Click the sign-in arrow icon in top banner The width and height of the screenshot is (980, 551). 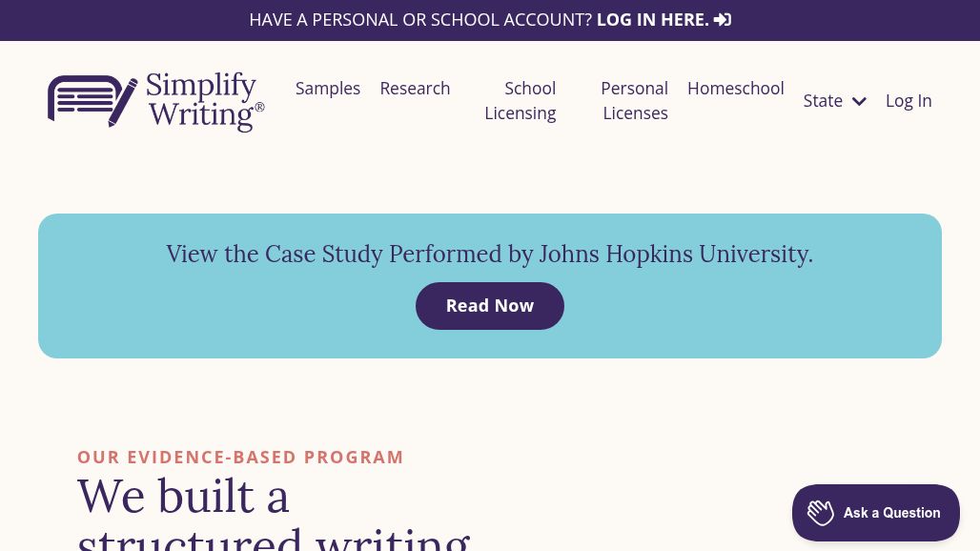tap(723, 20)
